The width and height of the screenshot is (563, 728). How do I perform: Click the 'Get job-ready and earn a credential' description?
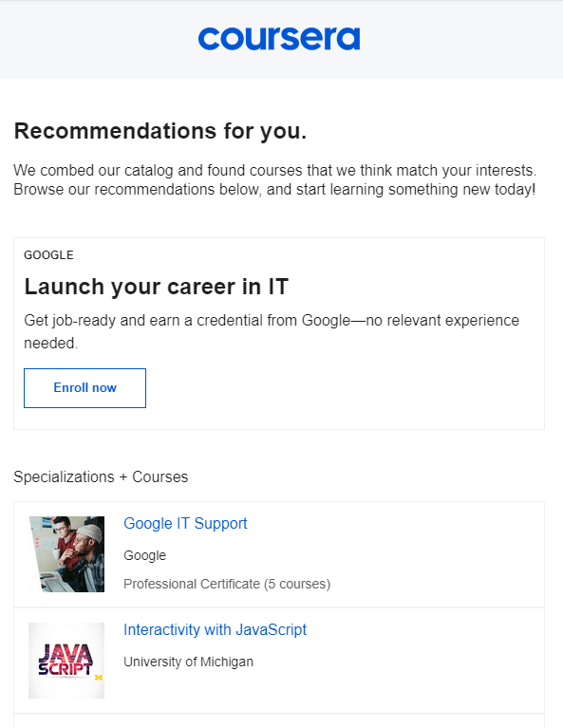272,331
